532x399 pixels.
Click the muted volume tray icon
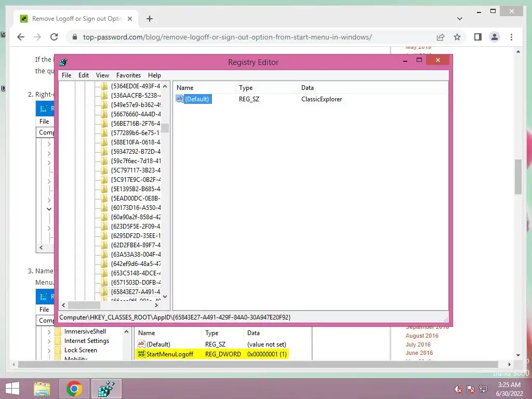[458, 389]
